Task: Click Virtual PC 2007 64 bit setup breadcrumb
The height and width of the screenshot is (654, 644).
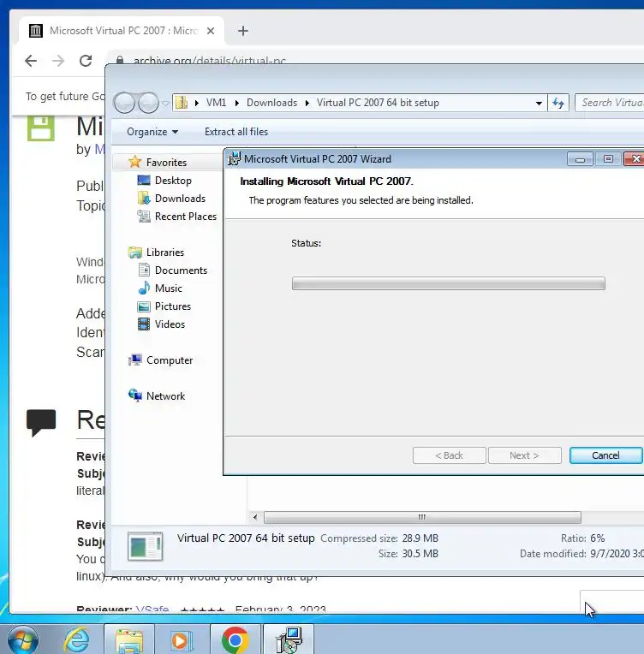Action: tap(378, 103)
